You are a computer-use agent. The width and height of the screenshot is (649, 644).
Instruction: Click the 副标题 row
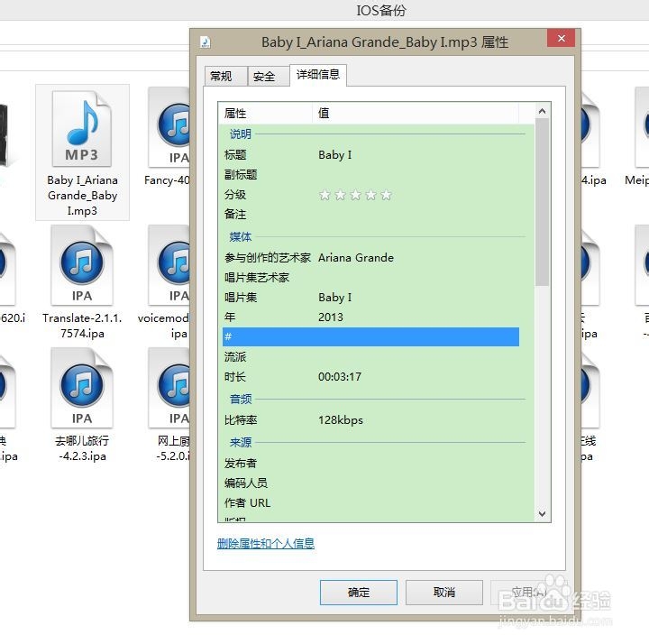(x=370, y=175)
